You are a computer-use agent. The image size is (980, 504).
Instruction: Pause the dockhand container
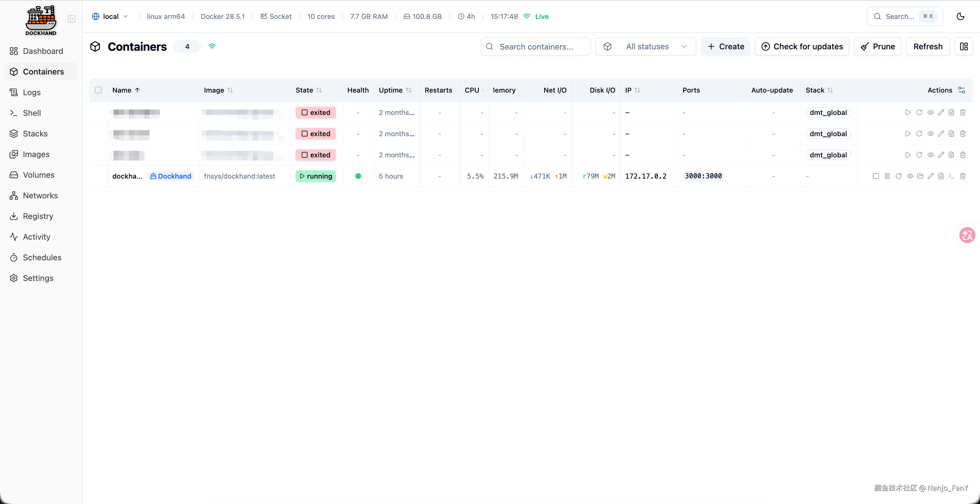click(887, 176)
